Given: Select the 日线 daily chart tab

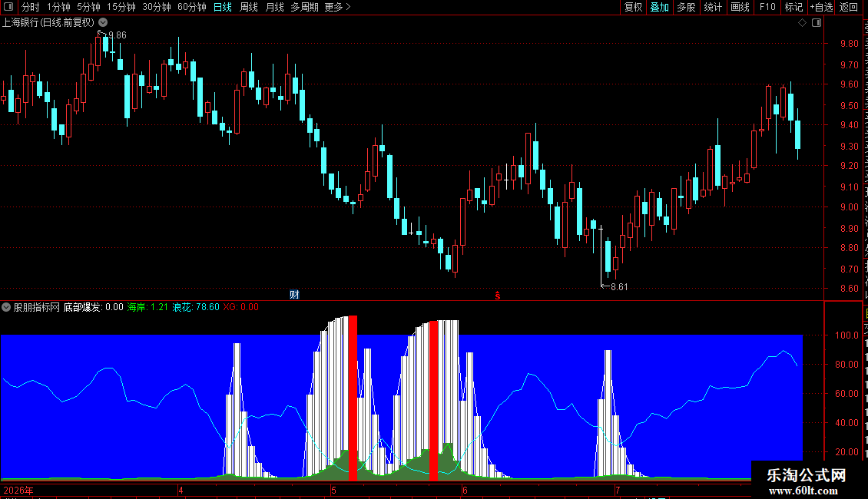Looking at the screenshot, I should [223, 7].
